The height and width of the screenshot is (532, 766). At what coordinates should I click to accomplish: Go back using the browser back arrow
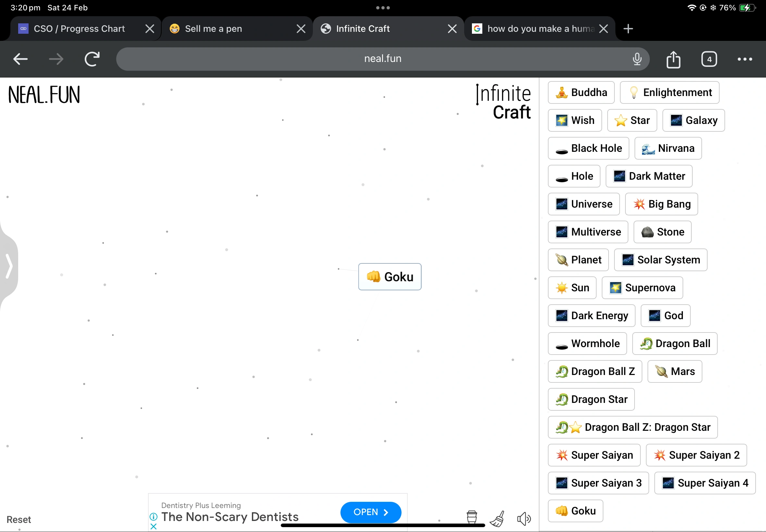(x=20, y=59)
